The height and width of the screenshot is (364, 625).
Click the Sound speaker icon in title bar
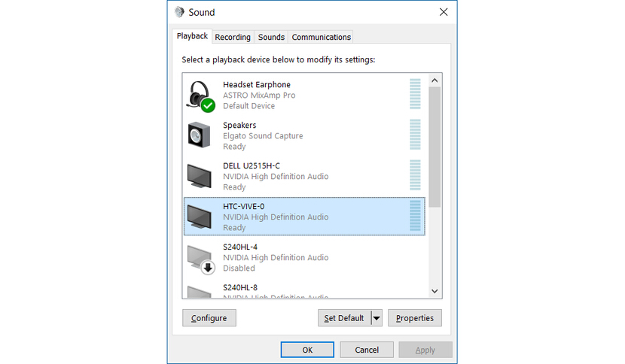point(179,12)
